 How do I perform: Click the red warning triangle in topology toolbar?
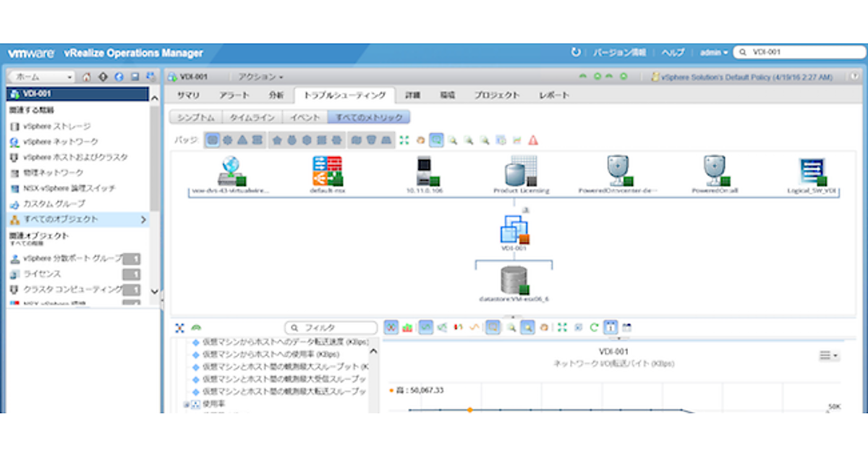533,140
